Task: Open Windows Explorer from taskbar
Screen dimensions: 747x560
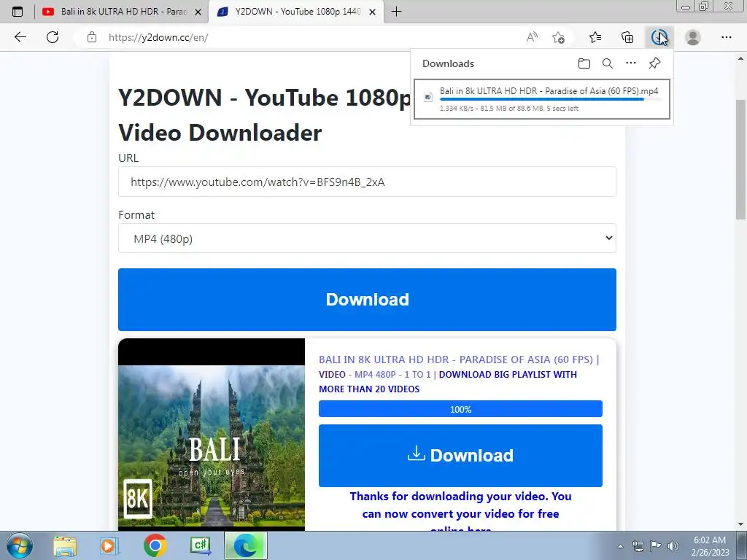Action: (x=65, y=546)
